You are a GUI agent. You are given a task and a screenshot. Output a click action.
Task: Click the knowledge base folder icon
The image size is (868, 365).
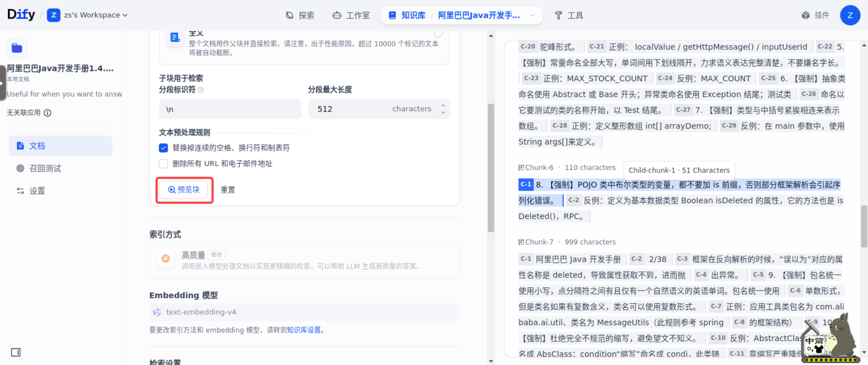coord(17,48)
